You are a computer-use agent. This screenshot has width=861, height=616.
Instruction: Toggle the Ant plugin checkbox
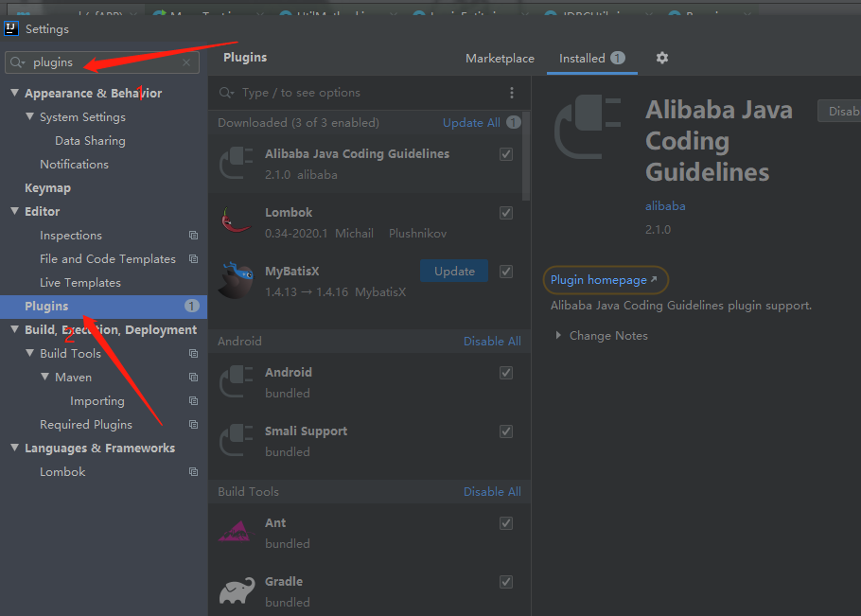[506, 523]
